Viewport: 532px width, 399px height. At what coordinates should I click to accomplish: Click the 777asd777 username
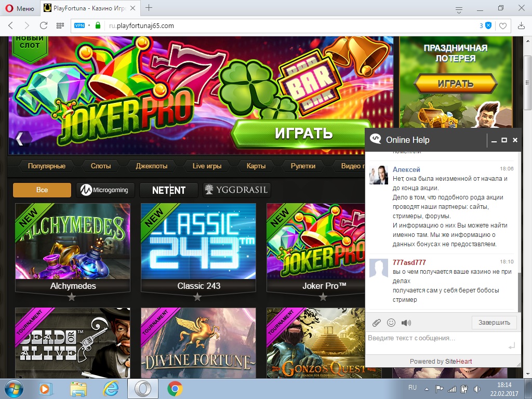click(409, 262)
